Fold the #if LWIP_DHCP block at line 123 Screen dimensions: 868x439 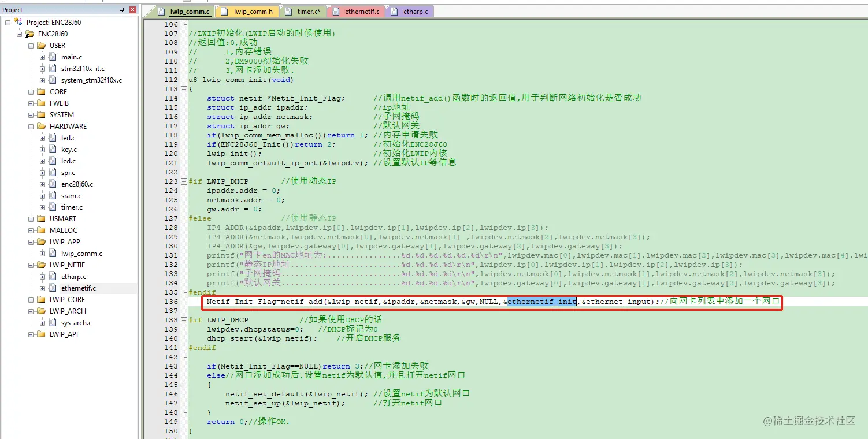pos(184,181)
